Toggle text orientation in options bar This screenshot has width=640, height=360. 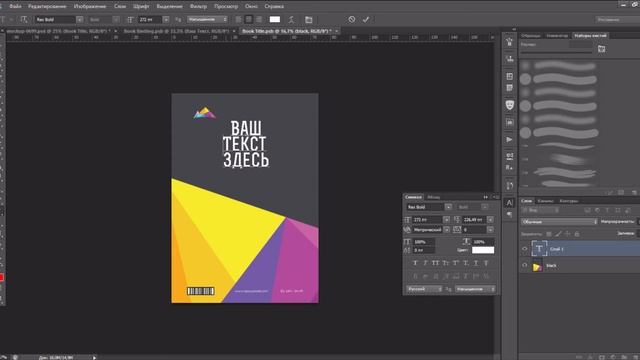(x=24, y=20)
